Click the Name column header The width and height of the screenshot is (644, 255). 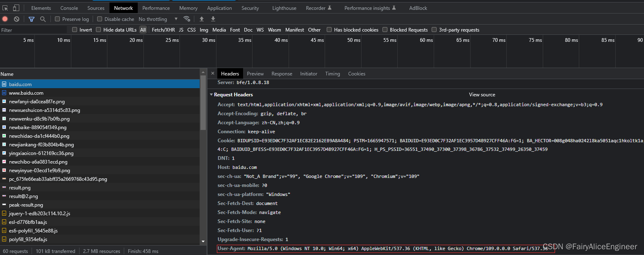click(x=100, y=74)
